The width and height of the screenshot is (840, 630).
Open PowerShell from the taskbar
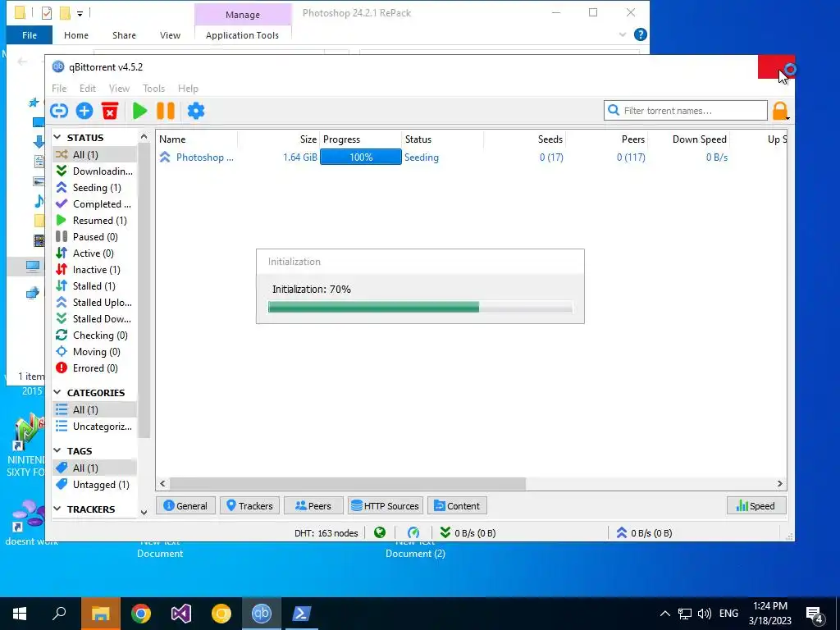pos(302,614)
